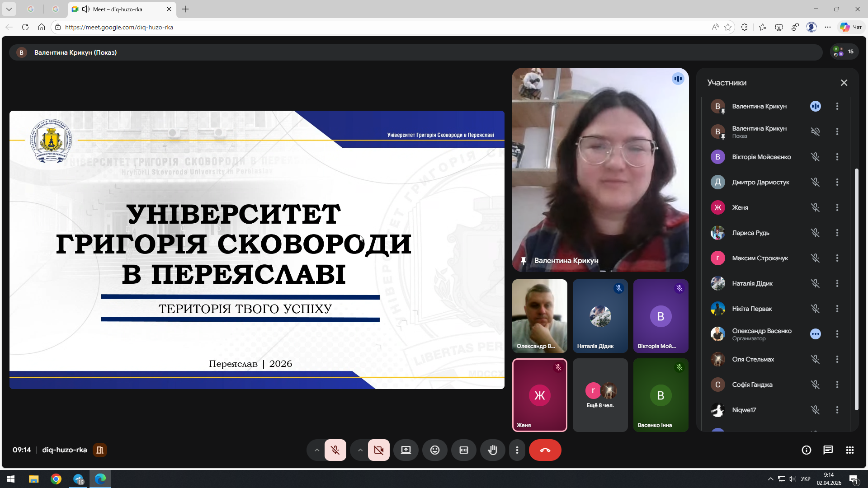This screenshot has height=488, width=868.
Task: Open the three-dot more options menu
Action: [x=517, y=450]
